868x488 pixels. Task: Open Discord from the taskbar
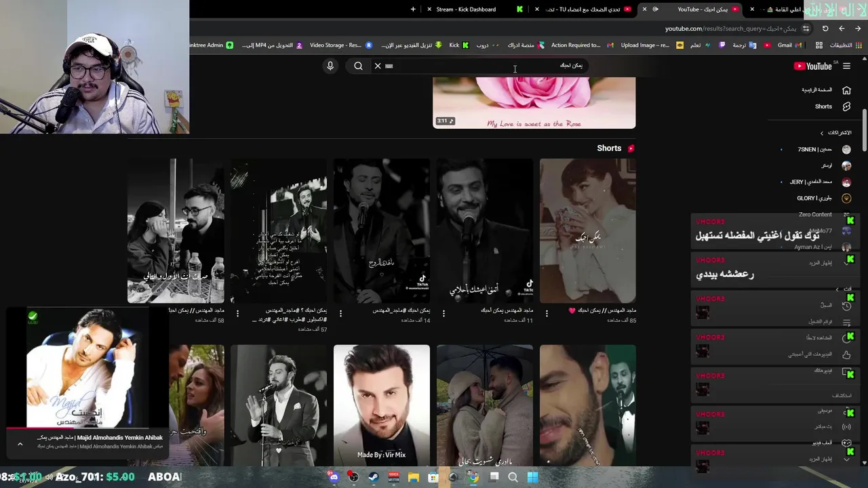point(334,477)
